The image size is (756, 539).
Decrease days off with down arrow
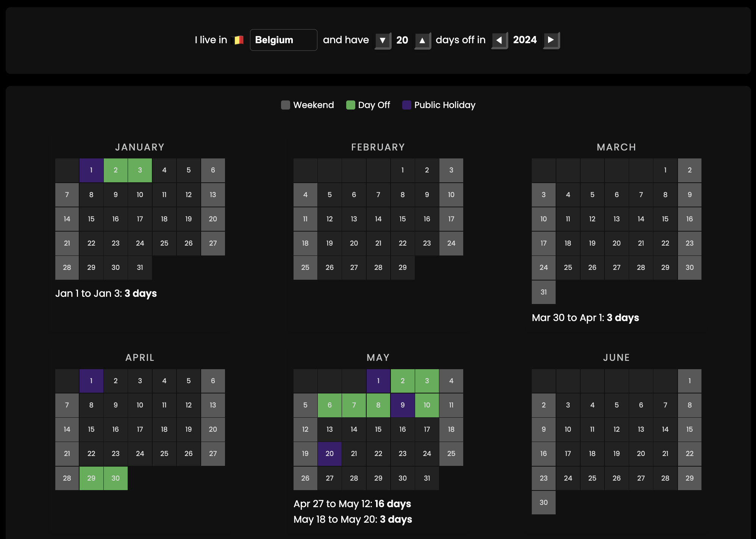[383, 40]
